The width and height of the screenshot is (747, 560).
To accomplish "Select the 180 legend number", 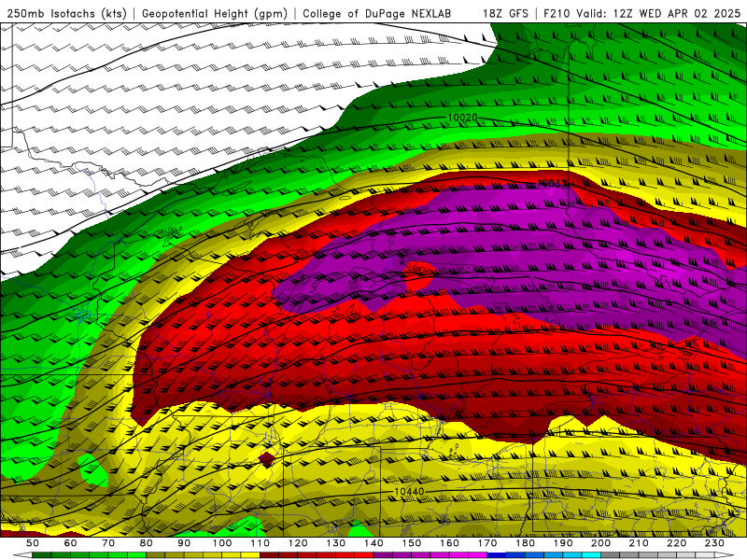I will click(525, 543).
